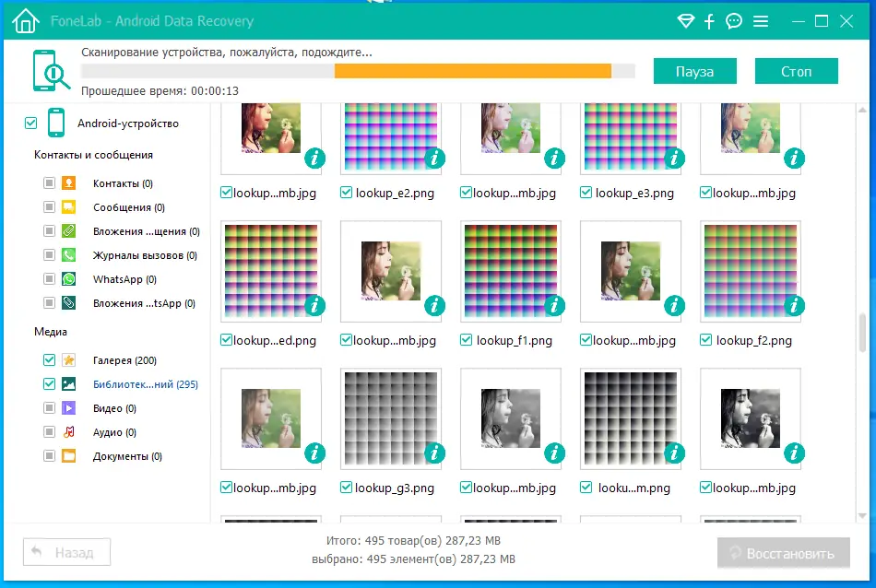The width and height of the screenshot is (876, 588).
Task: Select the Аудио (0) category
Action: [114, 432]
